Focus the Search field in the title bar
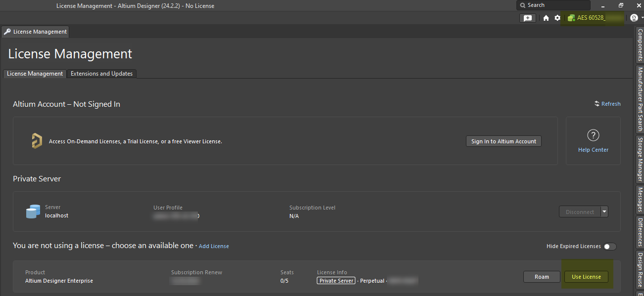The width and height of the screenshot is (644, 296). click(x=553, y=5)
